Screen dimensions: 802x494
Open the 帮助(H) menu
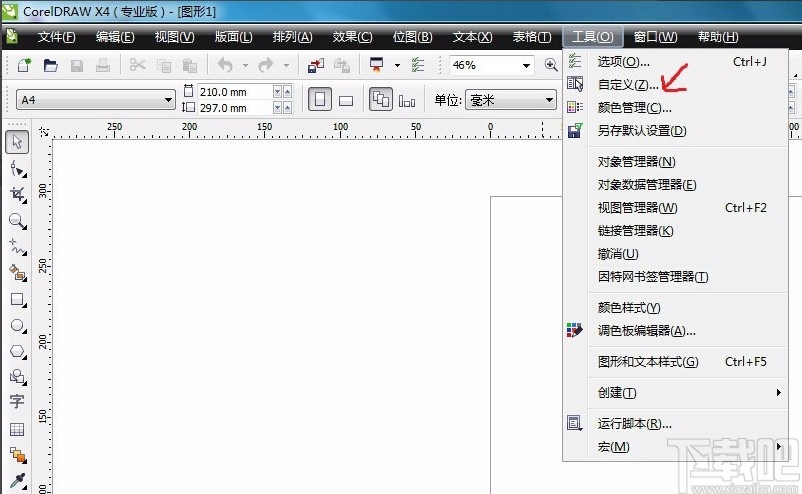pos(718,37)
